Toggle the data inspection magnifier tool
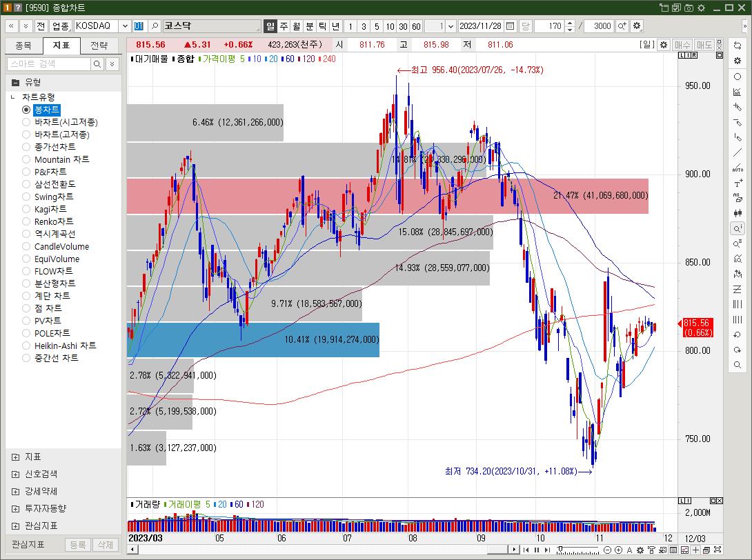This screenshot has height=560, width=752. tap(737, 228)
